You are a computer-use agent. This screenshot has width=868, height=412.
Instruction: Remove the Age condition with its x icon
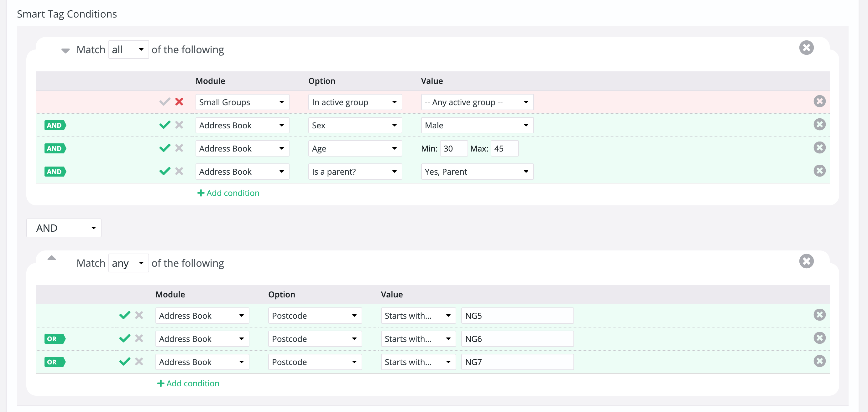pos(820,147)
